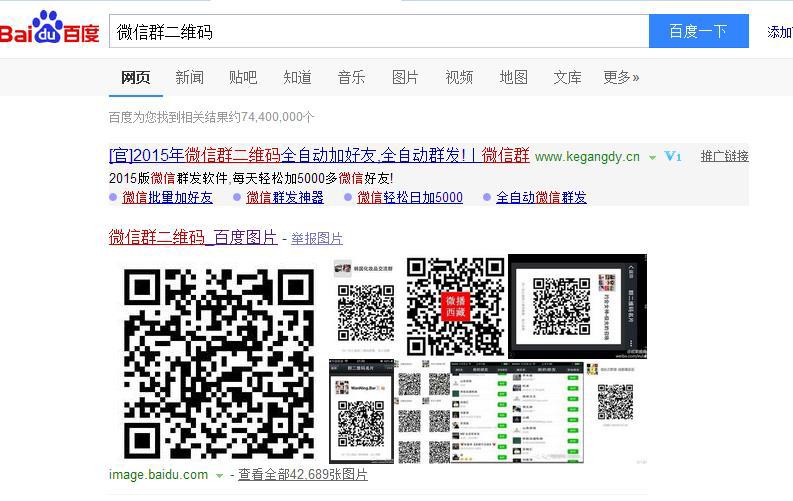Expand dropdown arrow next to image.baidu.com
The height and width of the screenshot is (501, 793).
click(219, 475)
